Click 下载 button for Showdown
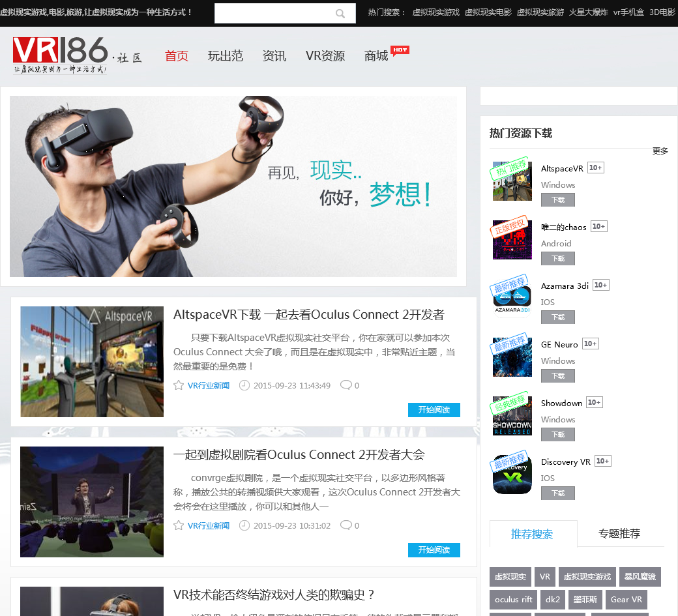 tap(558, 435)
